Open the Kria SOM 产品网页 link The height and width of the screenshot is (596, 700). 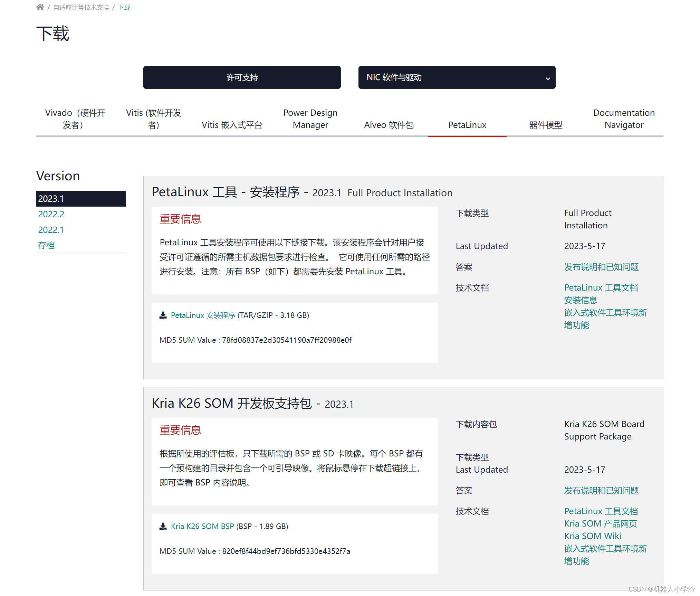coord(601,523)
